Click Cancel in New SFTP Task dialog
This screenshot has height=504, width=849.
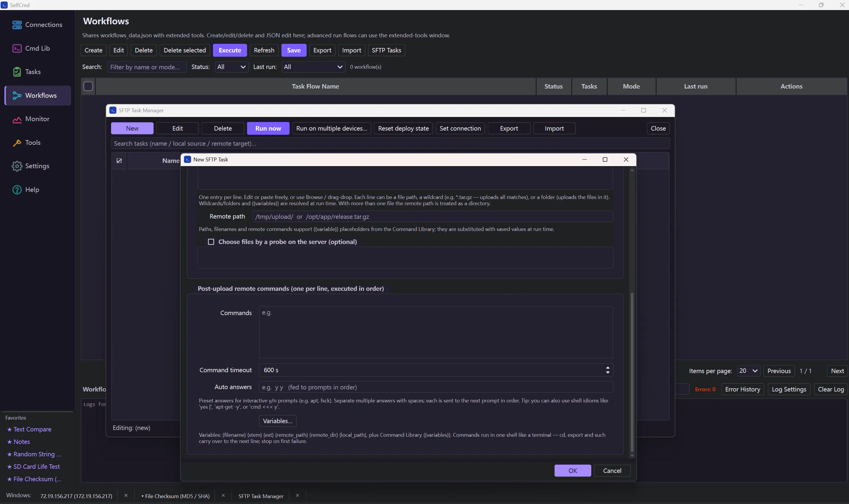tap(612, 470)
